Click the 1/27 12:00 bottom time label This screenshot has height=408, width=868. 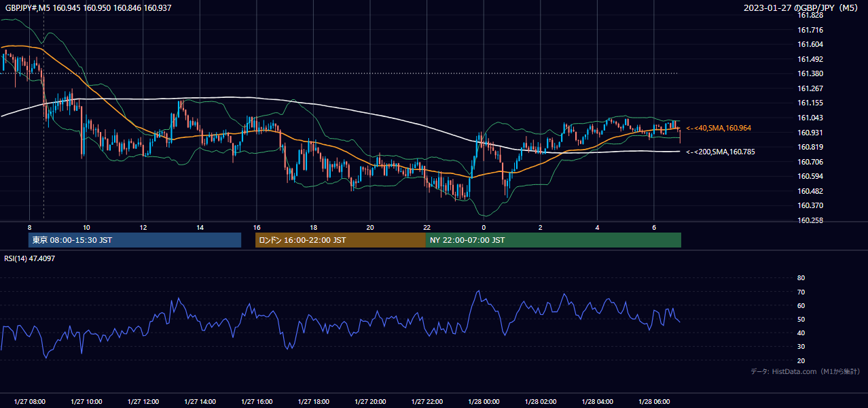click(x=143, y=402)
